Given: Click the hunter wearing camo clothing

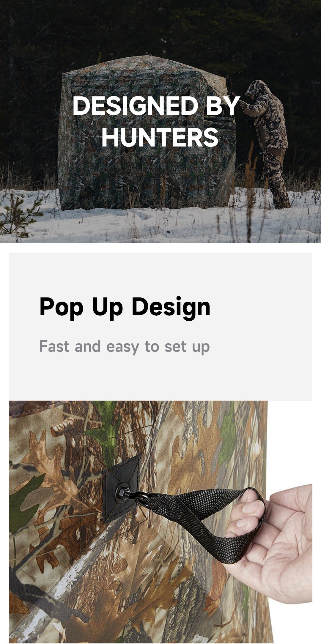Looking at the screenshot, I should 265,144.
